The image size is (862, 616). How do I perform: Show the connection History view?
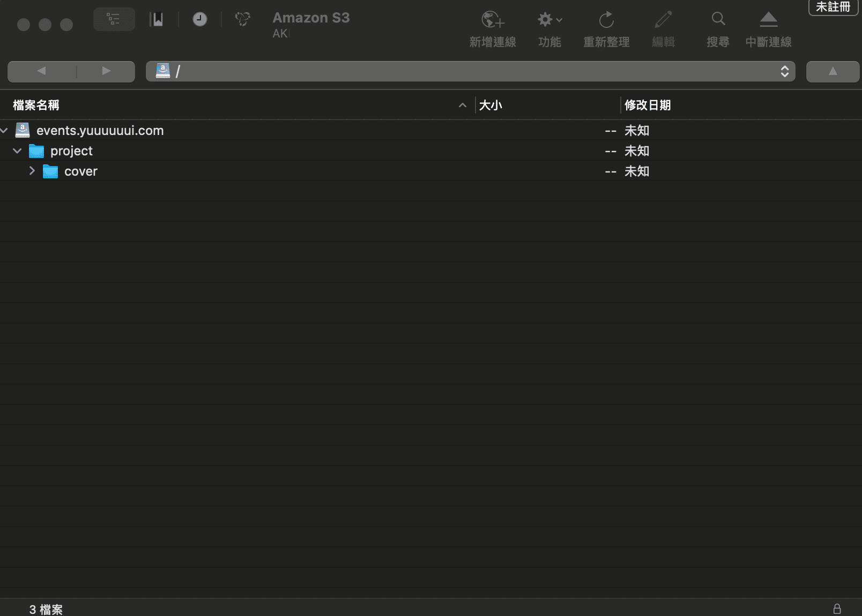tap(200, 20)
